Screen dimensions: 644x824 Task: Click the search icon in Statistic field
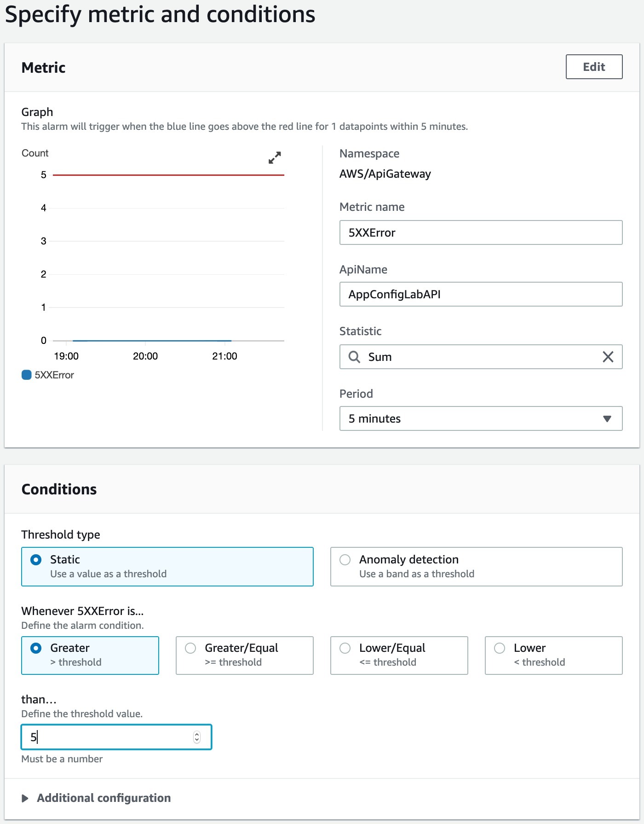(354, 357)
